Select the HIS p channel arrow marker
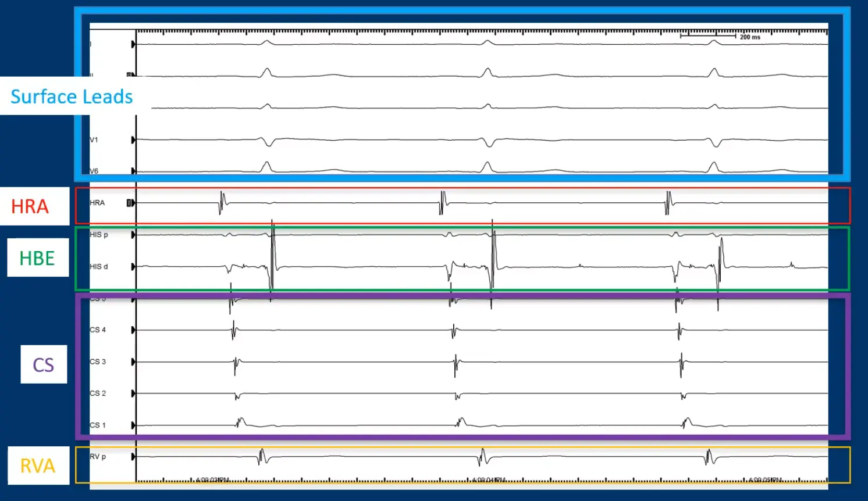 133,235
